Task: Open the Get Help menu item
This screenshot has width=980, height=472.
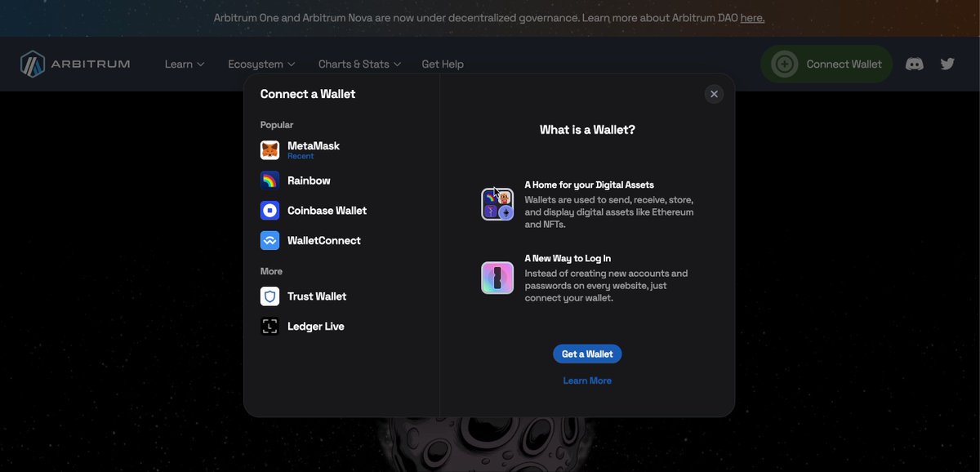Action: point(443,64)
